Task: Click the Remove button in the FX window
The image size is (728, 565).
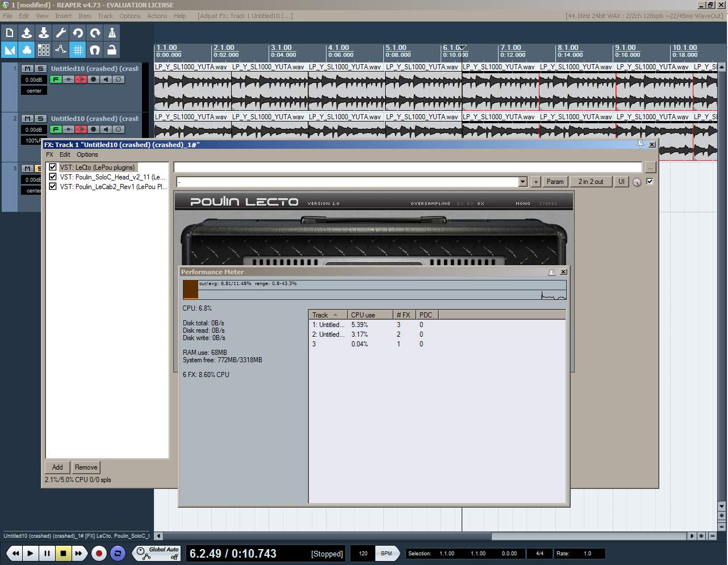Action: (86, 467)
